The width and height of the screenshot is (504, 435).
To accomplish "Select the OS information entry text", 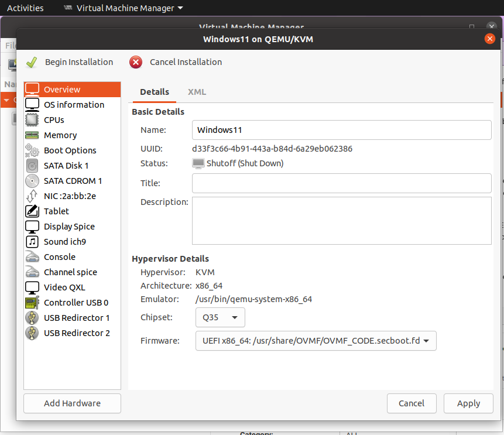I will [74, 105].
